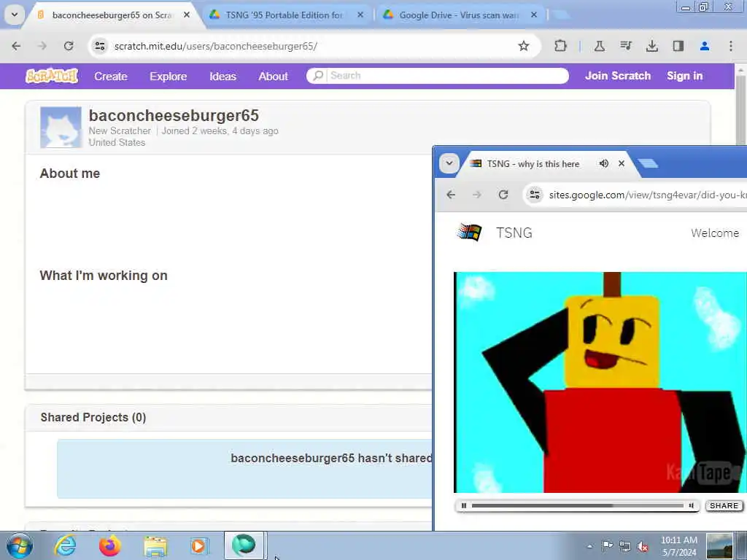Show hidden system tray icons arrow

point(589,547)
